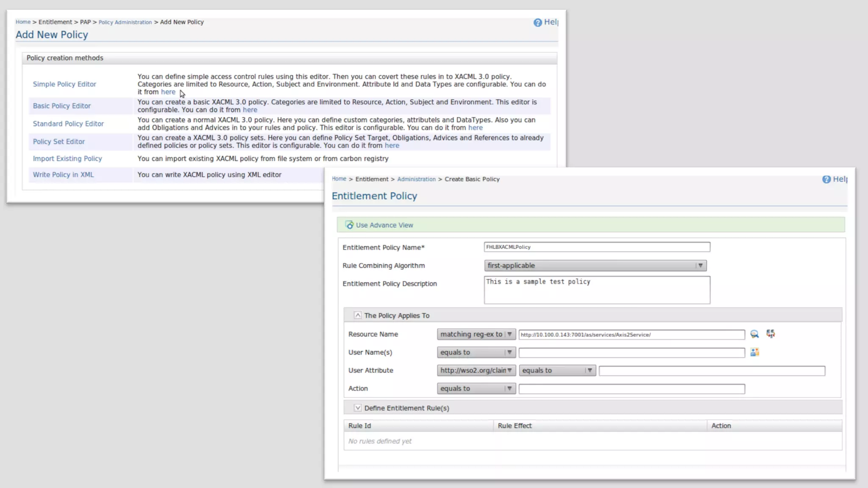Click Use Advance View link text

tap(384, 225)
